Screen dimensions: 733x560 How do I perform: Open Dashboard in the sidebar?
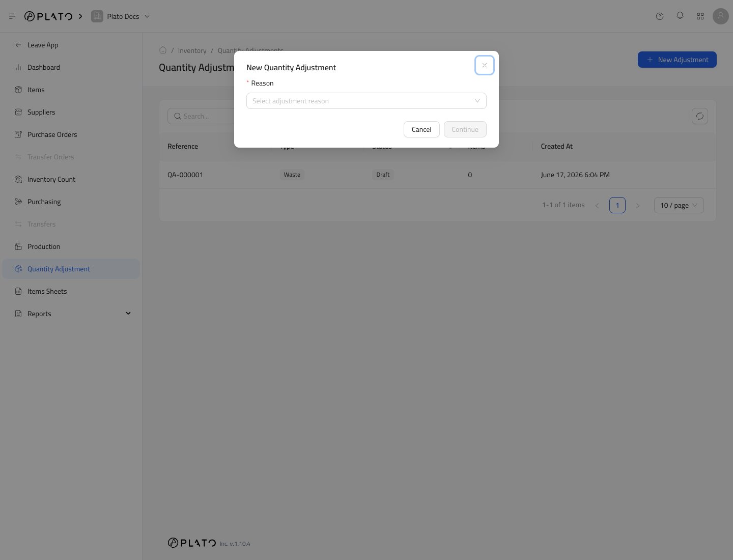pos(71,67)
